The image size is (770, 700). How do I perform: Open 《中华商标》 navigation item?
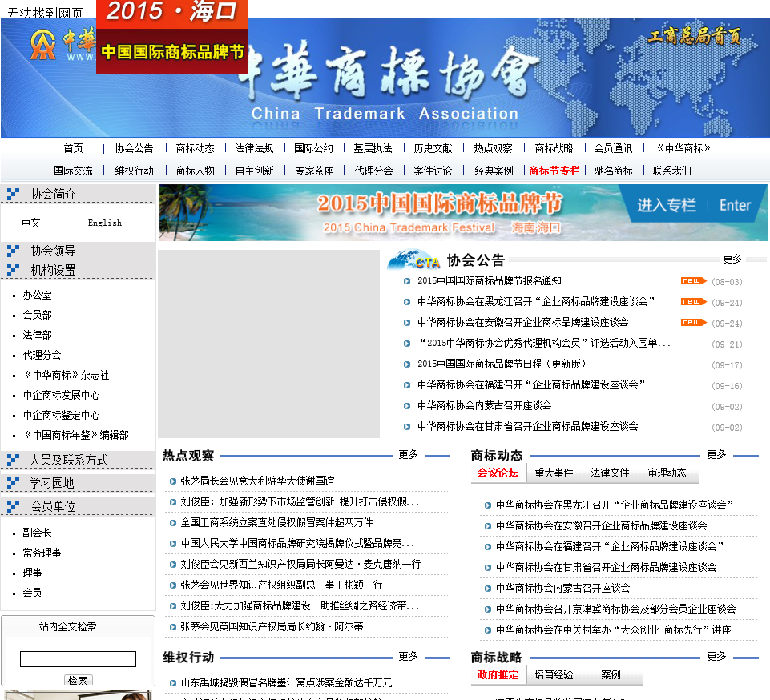coord(683,148)
